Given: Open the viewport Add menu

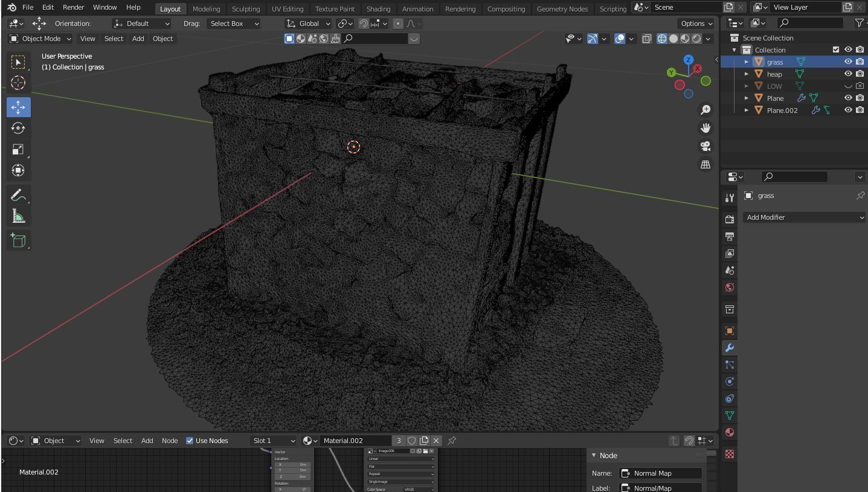Looking at the screenshot, I should [x=138, y=39].
